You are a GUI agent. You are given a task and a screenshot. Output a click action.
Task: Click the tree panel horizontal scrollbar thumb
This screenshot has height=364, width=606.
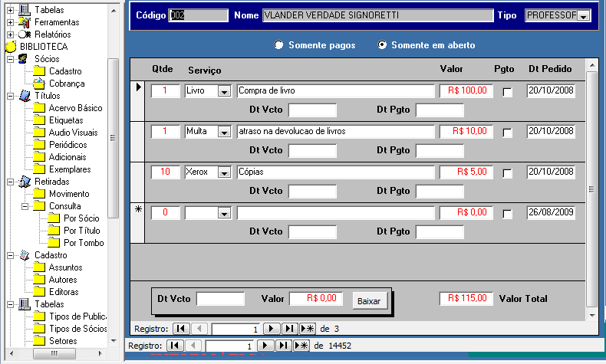[54, 353]
